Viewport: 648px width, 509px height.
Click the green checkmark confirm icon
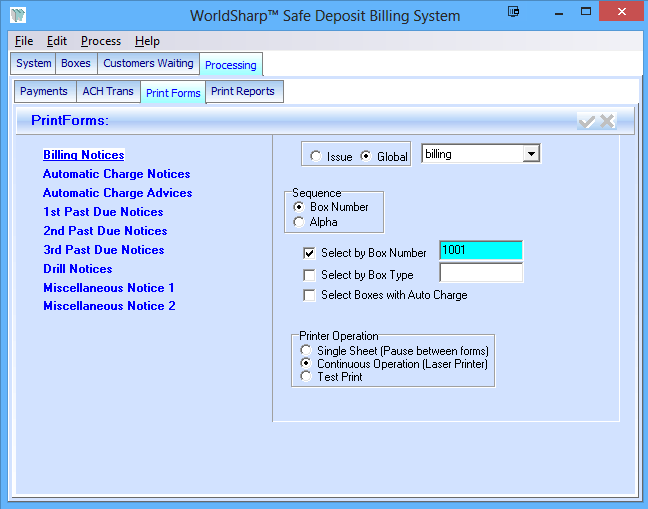point(587,121)
